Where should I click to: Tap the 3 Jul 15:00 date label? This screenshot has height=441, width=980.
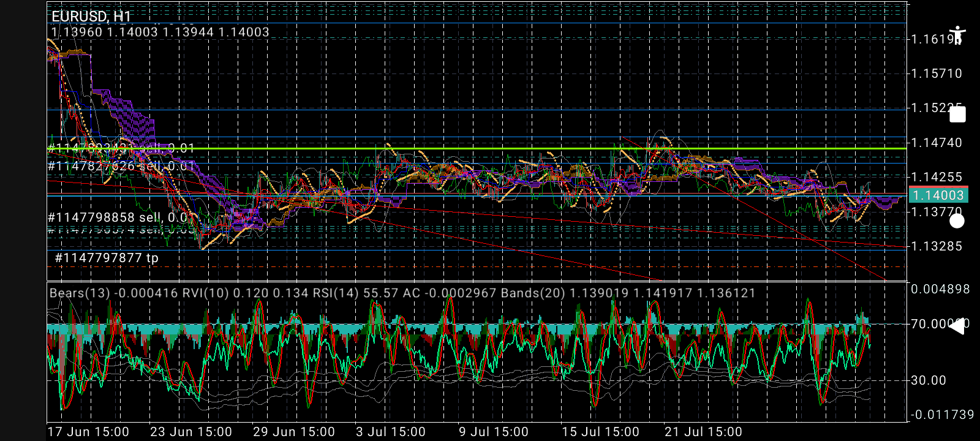tap(391, 432)
